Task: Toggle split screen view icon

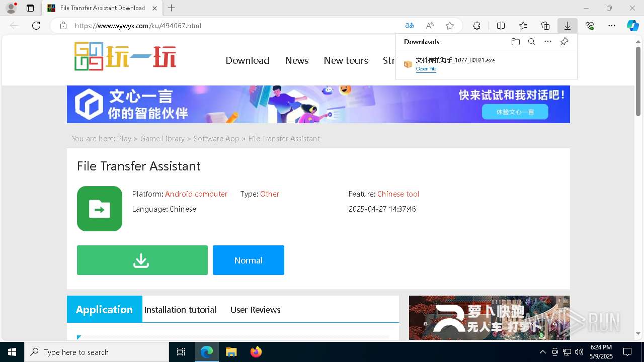Action: tap(501, 26)
